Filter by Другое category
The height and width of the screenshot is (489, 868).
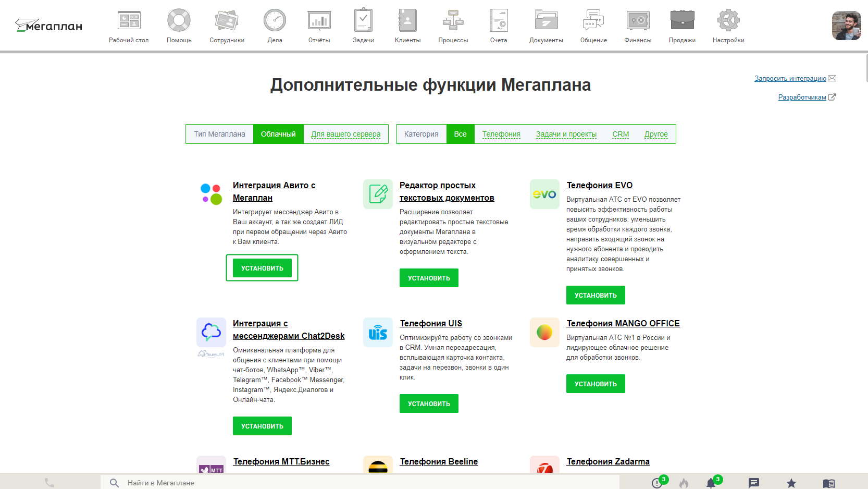pos(656,134)
